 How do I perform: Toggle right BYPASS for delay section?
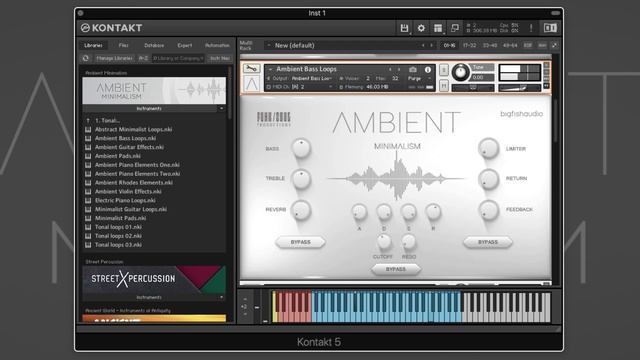[488, 242]
